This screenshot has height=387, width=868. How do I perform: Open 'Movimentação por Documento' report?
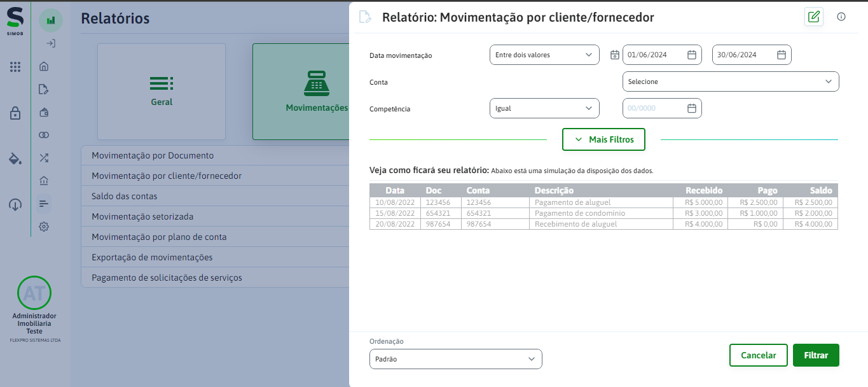coord(216,155)
